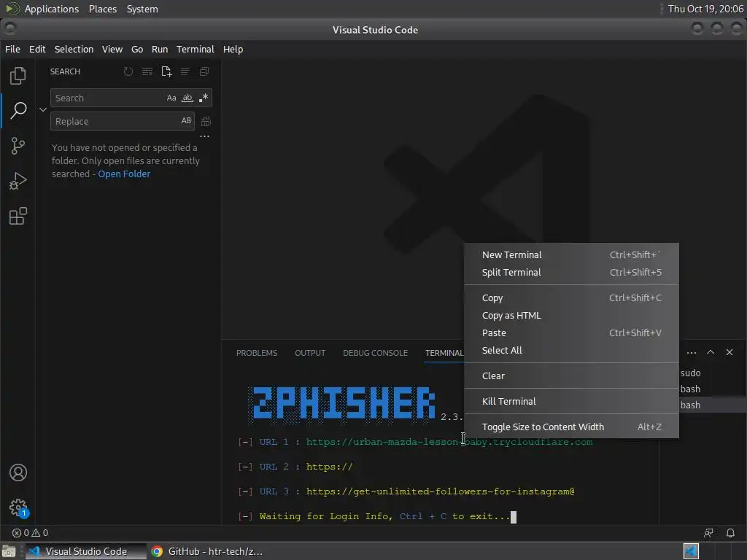
Task: Select Copy as HTML
Action: [x=571, y=315]
